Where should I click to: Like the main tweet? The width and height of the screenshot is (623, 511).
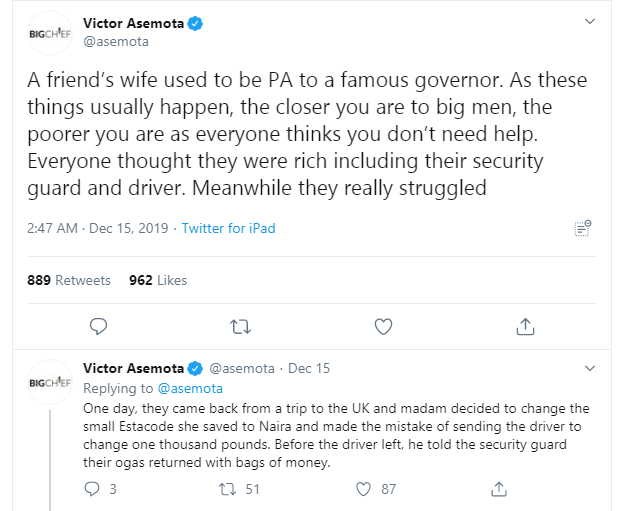[x=383, y=326]
